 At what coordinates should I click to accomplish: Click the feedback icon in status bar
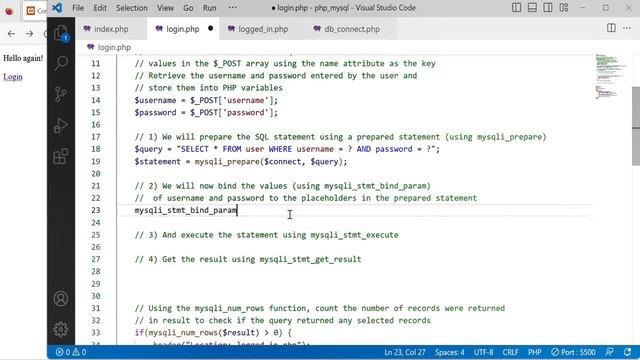pyautogui.click(x=609, y=352)
